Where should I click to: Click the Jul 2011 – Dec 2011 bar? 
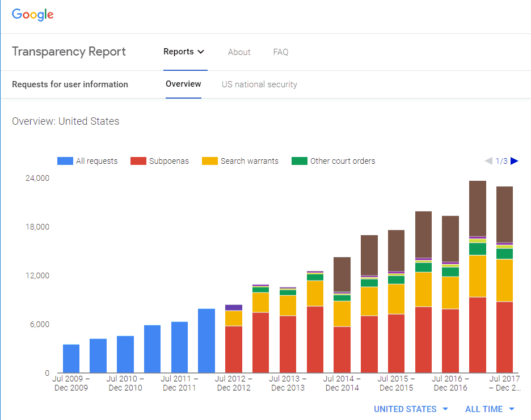click(179, 347)
